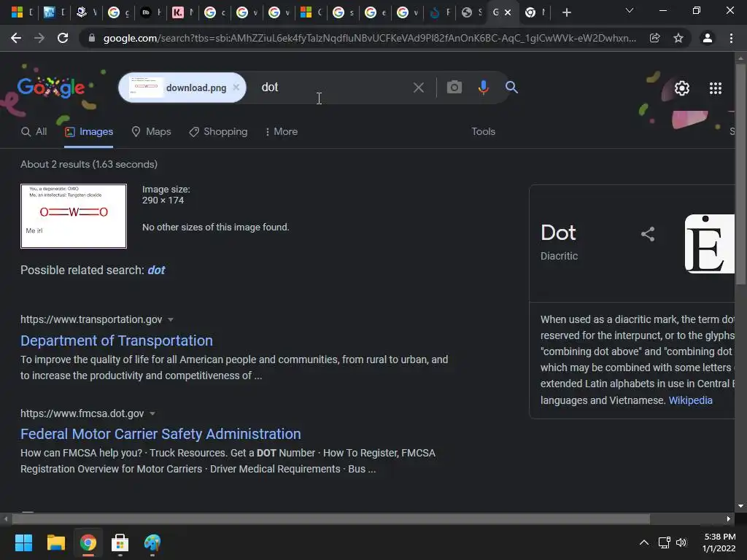This screenshot has width=747, height=560.
Task: Expand the More search options
Action: click(x=281, y=132)
